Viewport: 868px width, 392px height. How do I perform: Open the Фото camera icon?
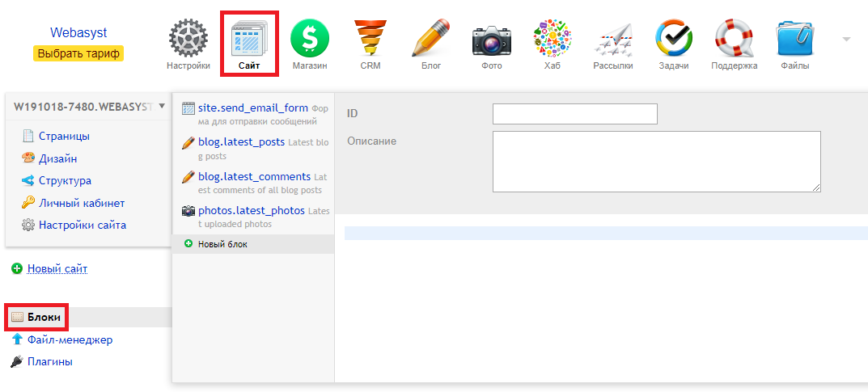tap(492, 40)
